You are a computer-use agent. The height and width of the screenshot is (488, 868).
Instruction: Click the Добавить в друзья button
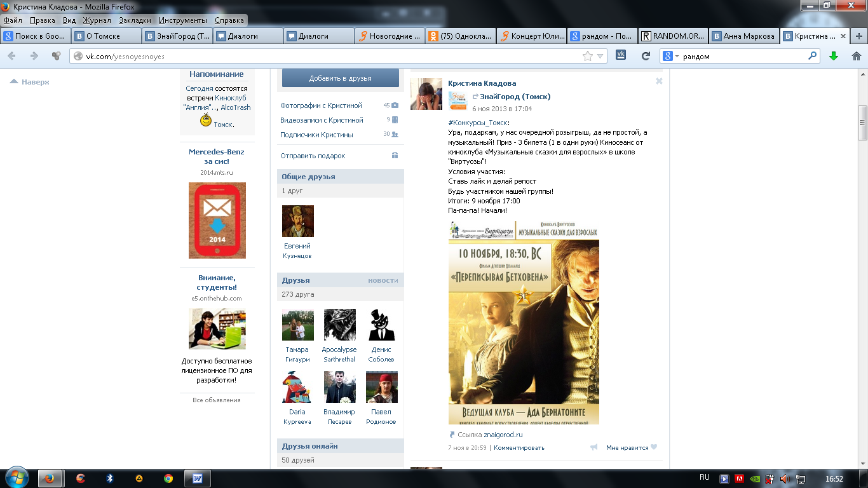coord(341,78)
